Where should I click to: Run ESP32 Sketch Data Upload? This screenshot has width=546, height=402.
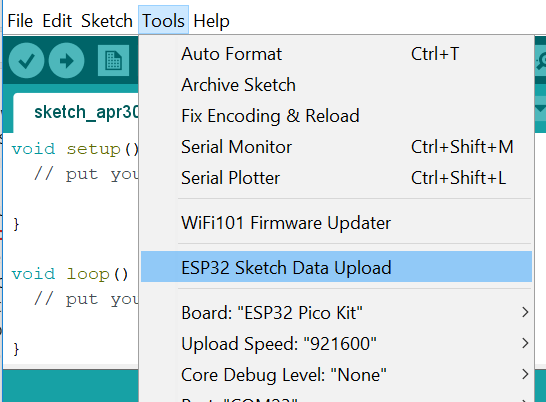[336, 266]
